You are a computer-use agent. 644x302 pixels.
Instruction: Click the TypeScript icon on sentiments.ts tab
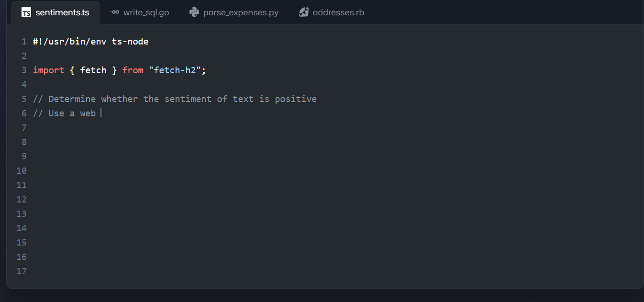(x=26, y=12)
